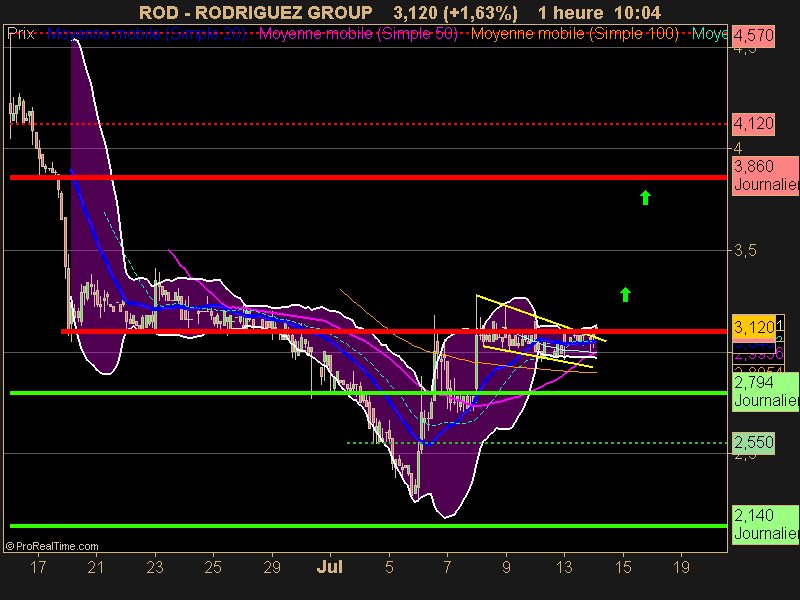Click the 2,550 green price label
This screenshot has height=600, width=800.
coord(754,442)
